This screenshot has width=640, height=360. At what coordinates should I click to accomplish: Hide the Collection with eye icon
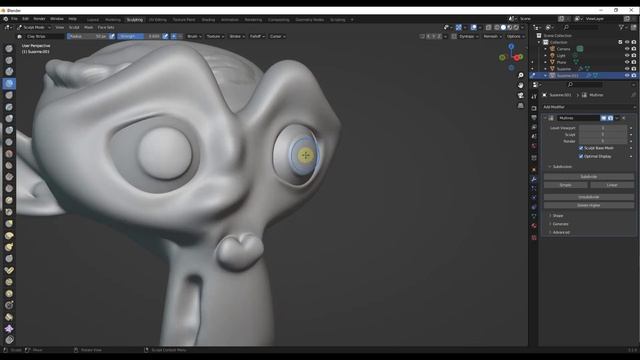(627, 42)
